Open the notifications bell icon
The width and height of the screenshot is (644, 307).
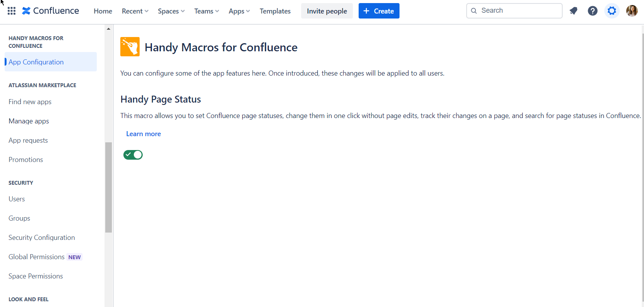point(573,11)
